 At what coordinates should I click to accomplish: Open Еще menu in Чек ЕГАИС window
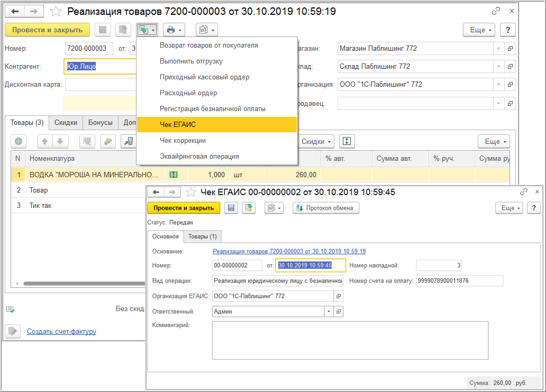[509, 208]
